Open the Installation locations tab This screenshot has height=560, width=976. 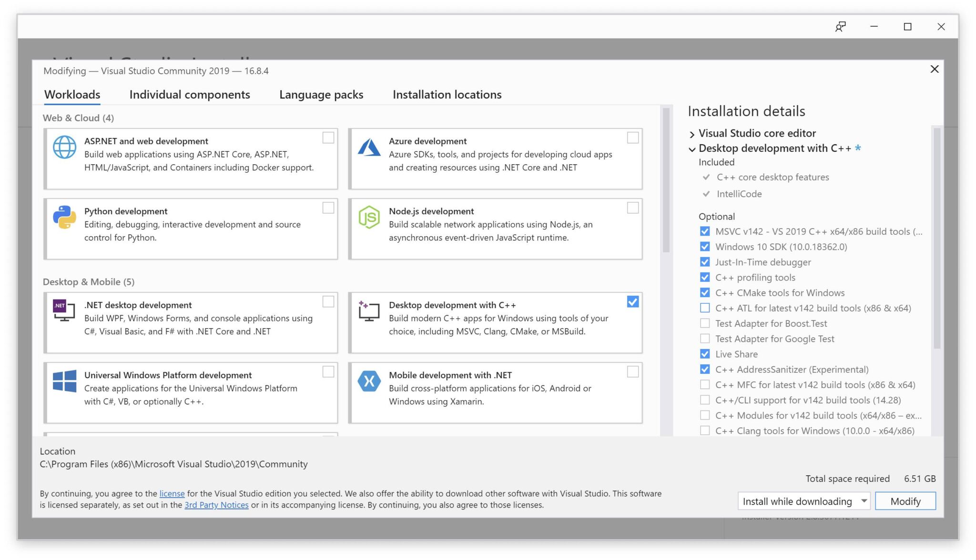point(447,95)
